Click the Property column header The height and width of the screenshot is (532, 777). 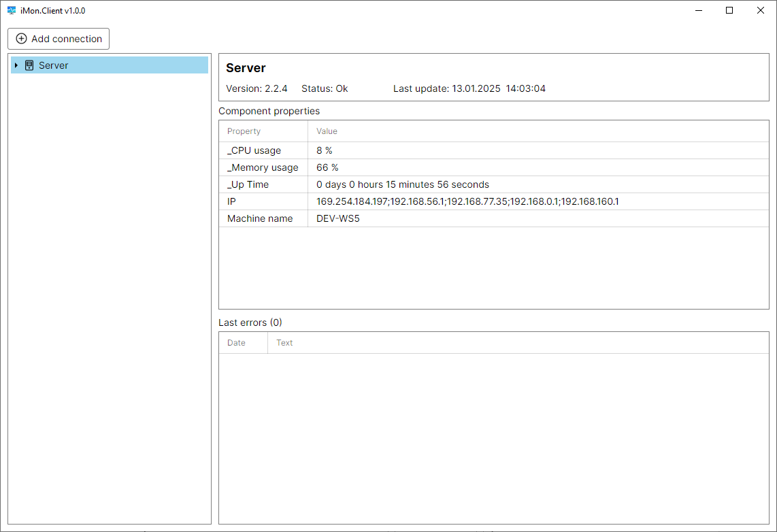point(244,131)
